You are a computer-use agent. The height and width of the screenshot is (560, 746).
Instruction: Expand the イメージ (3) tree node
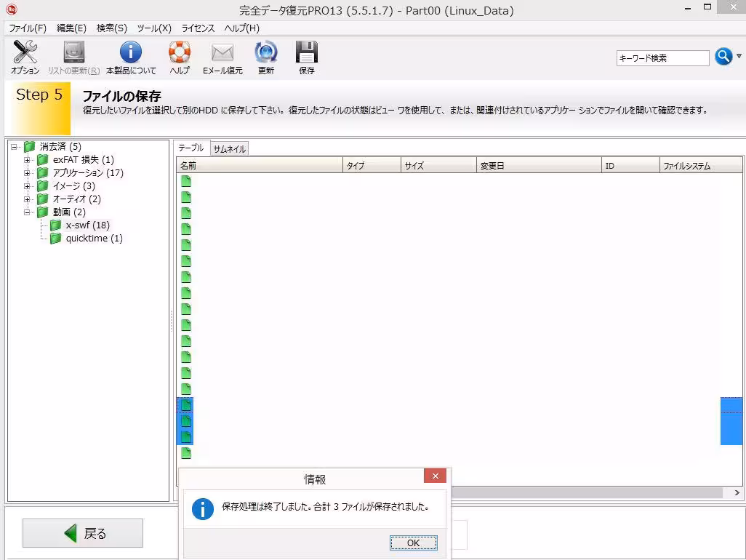pos(28,186)
